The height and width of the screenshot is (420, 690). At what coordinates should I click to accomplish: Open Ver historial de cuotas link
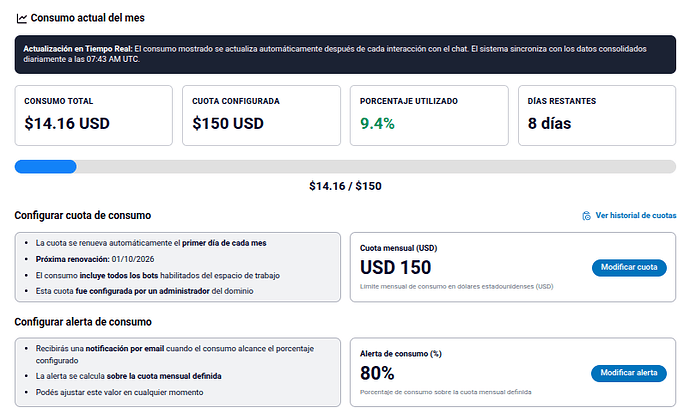coord(635,215)
